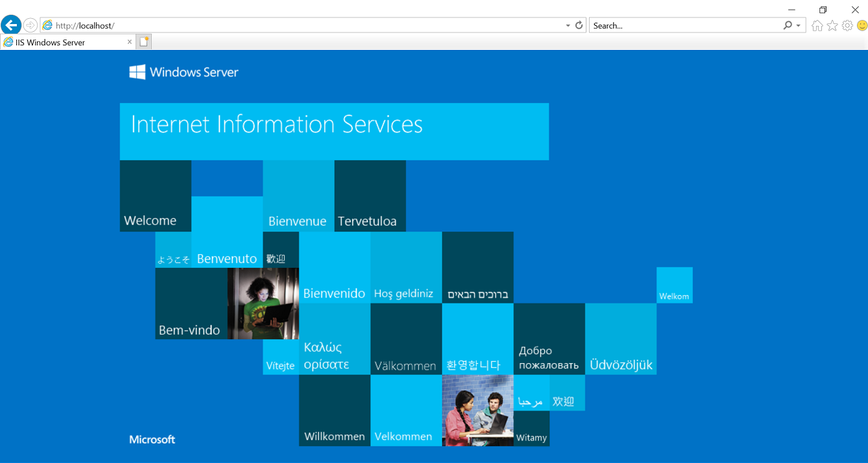Refresh the localhost page

pos(579,25)
